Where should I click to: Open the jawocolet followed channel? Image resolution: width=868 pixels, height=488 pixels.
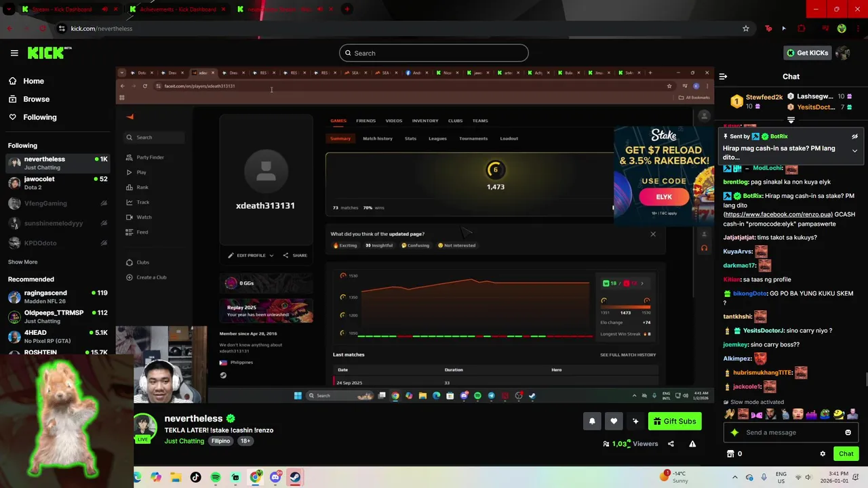[58, 183]
